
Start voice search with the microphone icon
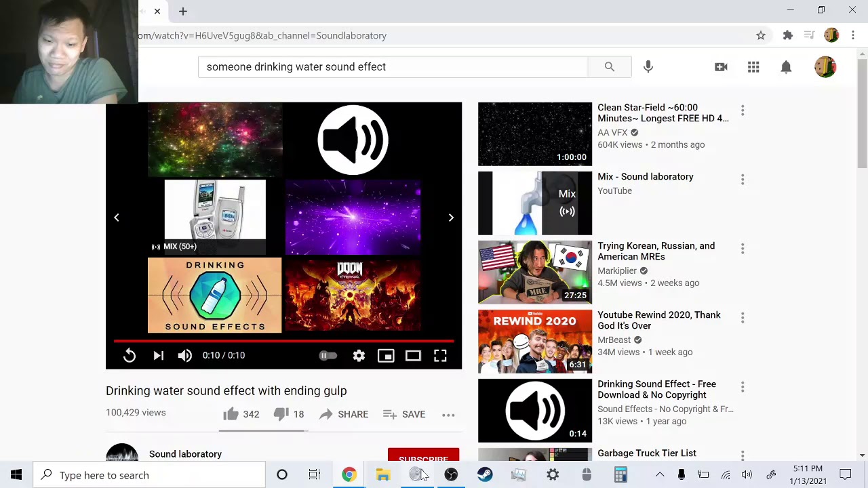click(x=648, y=66)
